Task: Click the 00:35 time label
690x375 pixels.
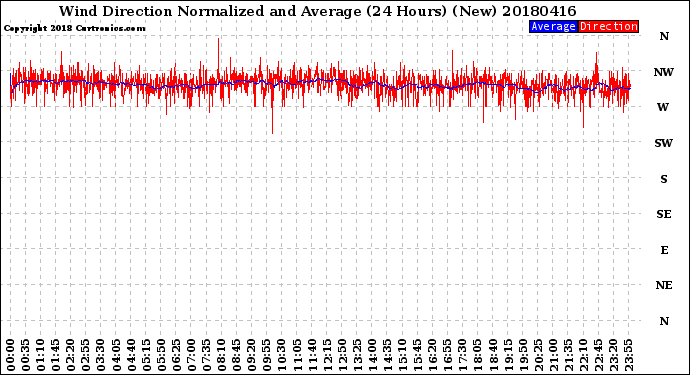Action: [26, 355]
